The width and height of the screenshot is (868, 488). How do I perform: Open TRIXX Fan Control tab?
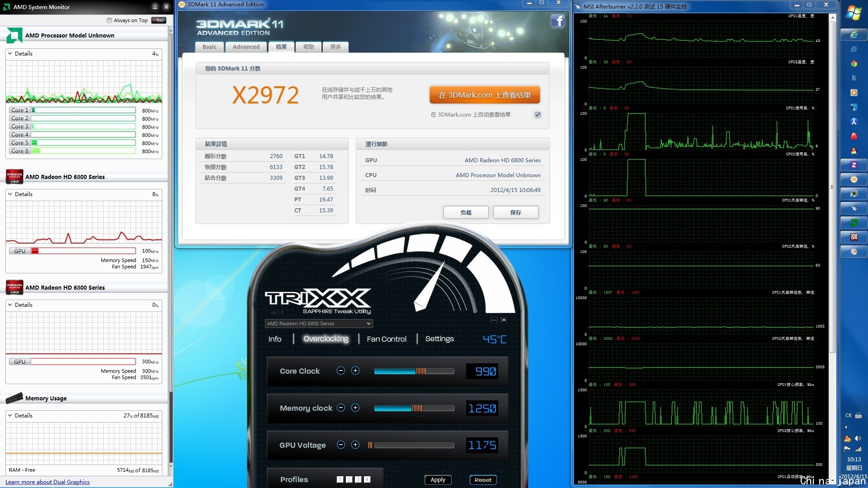tap(387, 339)
